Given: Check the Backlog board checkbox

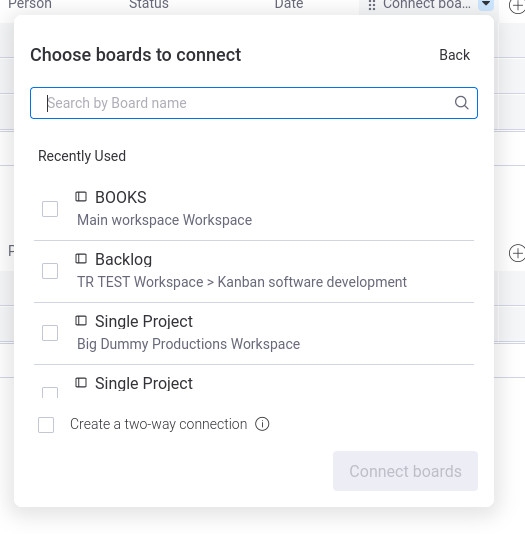Looking at the screenshot, I should click(50, 271).
